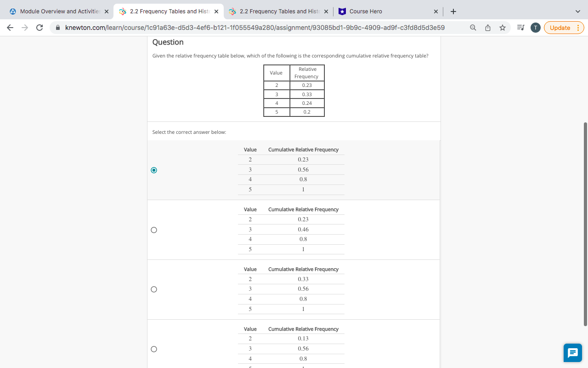Open the tab overview chevron at top right
This screenshot has width=588, height=368.
[577, 11]
